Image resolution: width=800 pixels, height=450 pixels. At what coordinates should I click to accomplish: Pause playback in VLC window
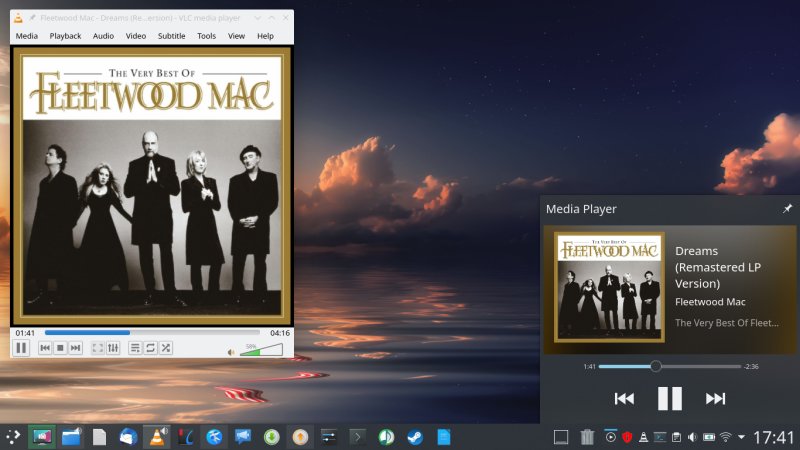point(21,348)
